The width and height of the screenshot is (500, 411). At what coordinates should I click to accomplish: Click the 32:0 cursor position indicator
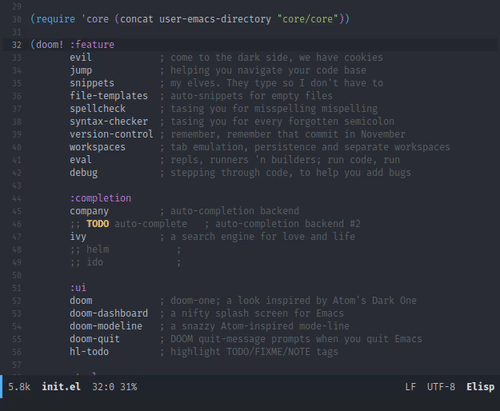click(x=103, y=387)
